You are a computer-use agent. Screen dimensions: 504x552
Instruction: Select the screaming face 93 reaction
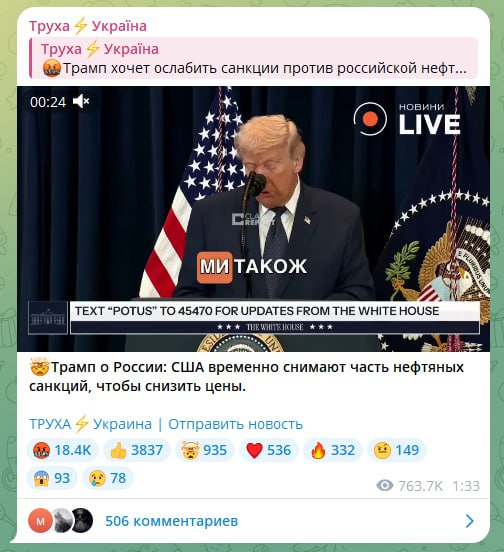click(52, 478)
